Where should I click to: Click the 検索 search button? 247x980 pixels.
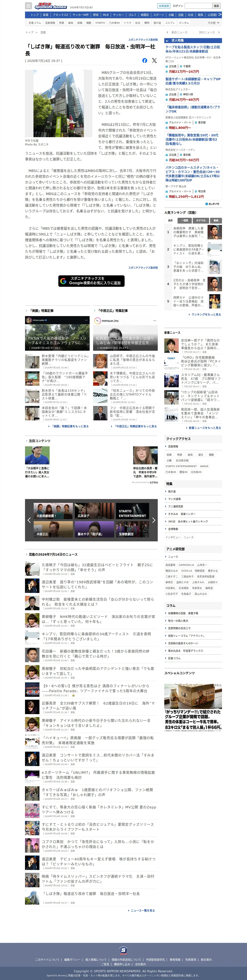pos(216,6)
